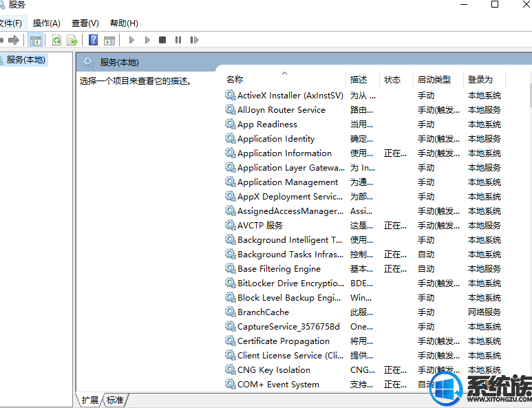532x408 pixels.
Task: Toggle the show/hide console tree icon
Action: tap(35, 40)
